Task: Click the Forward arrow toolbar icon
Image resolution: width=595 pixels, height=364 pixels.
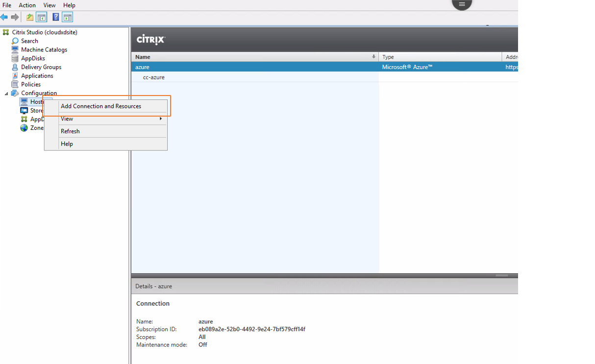Action: click(x=15, y=17)
